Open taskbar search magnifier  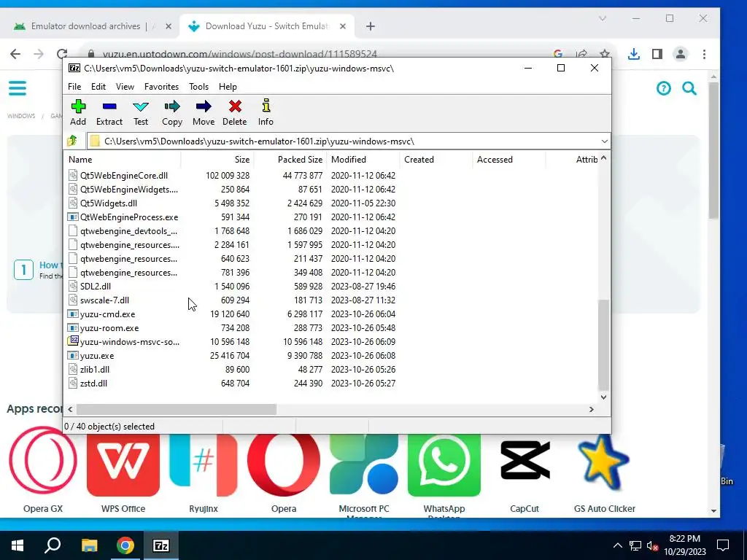53,545
